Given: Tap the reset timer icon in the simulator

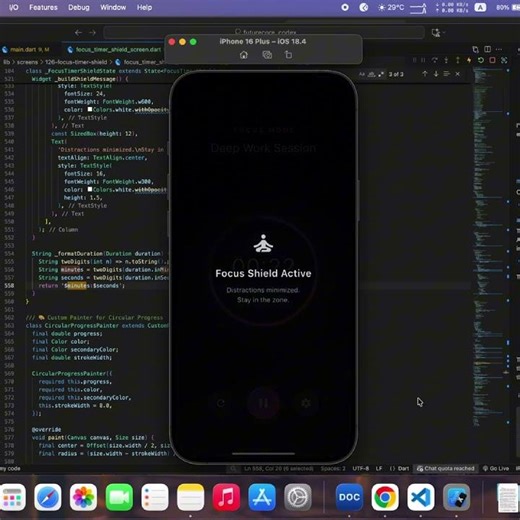Looking at the screenshot, I should [x=221, y=403].
